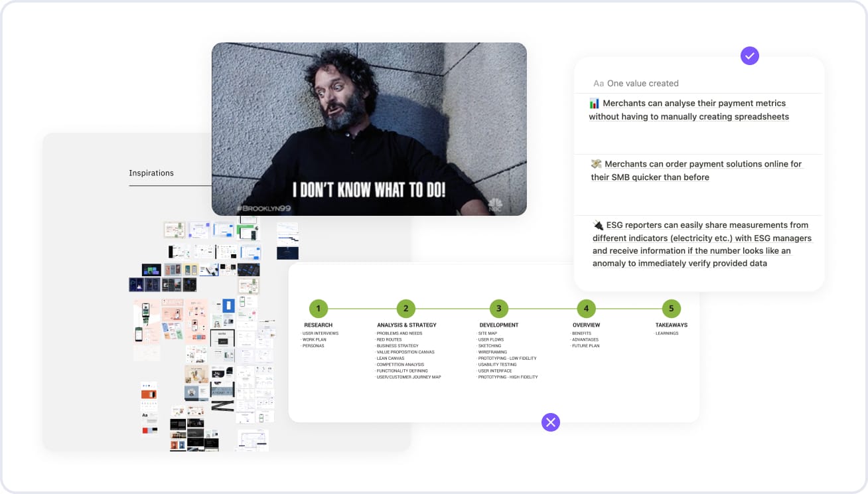The height and width of the screenshot is (494, 868).
Task: Click the "PROTOTYPING - HIGH FIDELITY" item
Action: 508,377
